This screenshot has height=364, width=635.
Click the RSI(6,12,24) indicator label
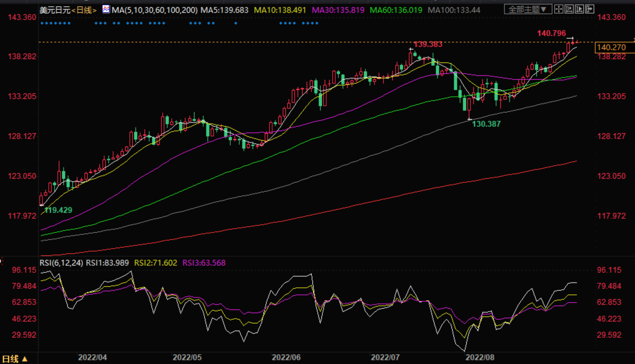coord(61,263)
